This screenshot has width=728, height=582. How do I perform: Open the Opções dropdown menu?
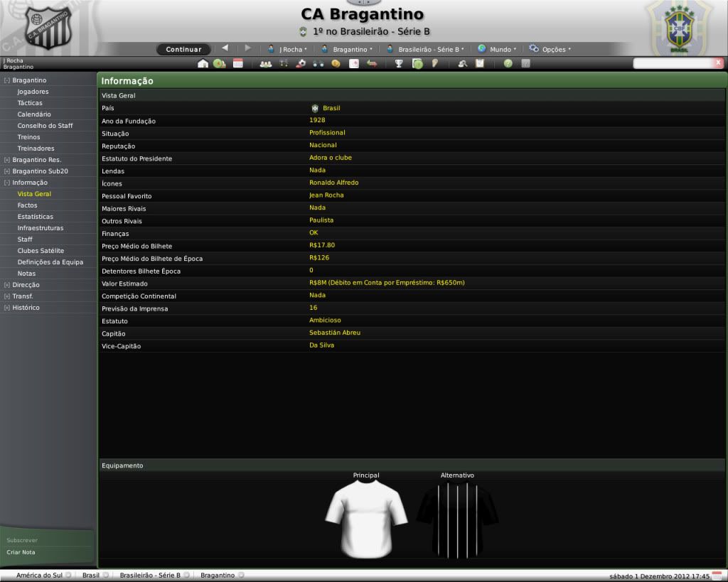(x=550, y=49)
